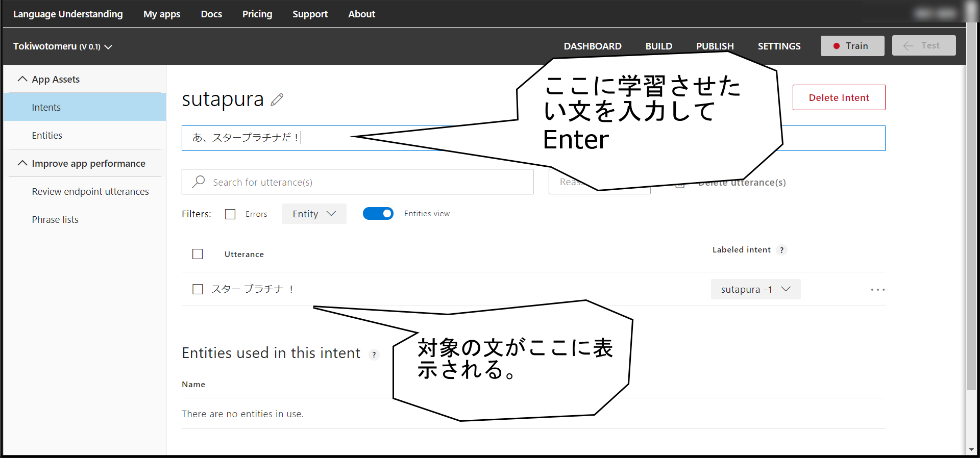
Task: Click the help icon beside Labeled intent
Action: (x=781, y=250)
